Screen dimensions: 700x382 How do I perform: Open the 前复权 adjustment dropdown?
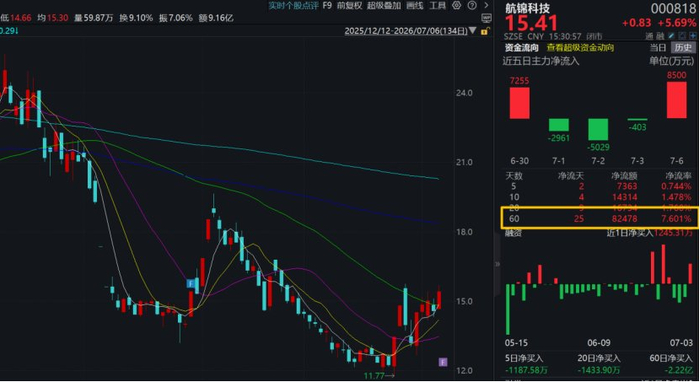coord(349,5)
